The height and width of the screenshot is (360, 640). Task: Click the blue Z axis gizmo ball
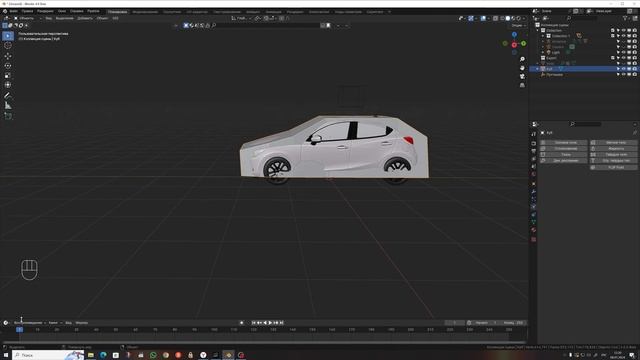coord(514,35)
